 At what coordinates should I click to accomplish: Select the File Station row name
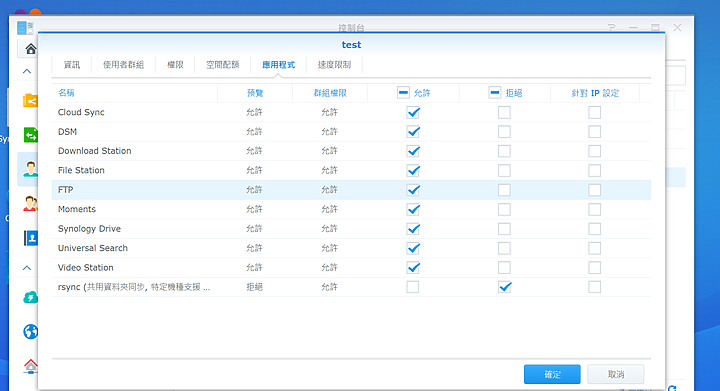[x=81, y=170]
